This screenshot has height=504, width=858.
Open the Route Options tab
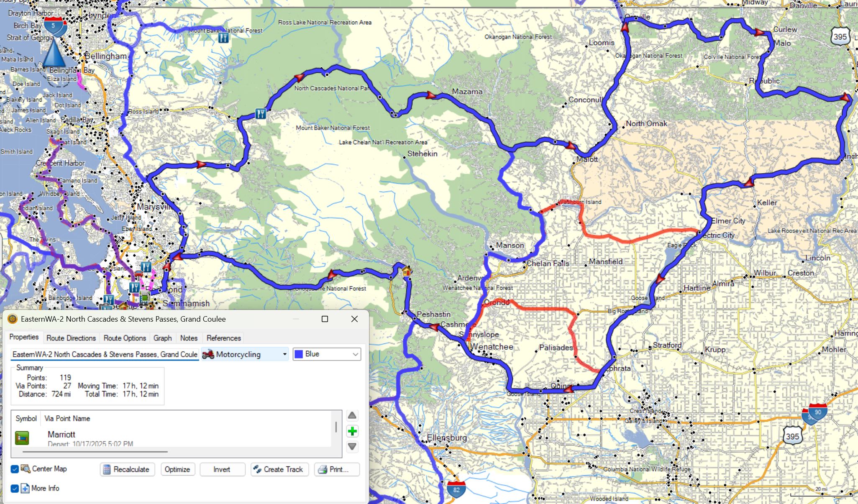125,338
